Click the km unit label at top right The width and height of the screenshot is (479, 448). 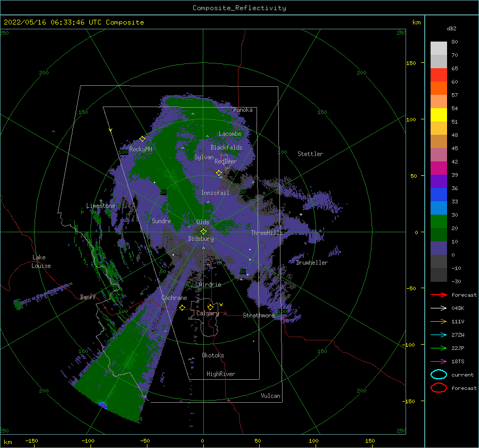(x=416, y=22)
